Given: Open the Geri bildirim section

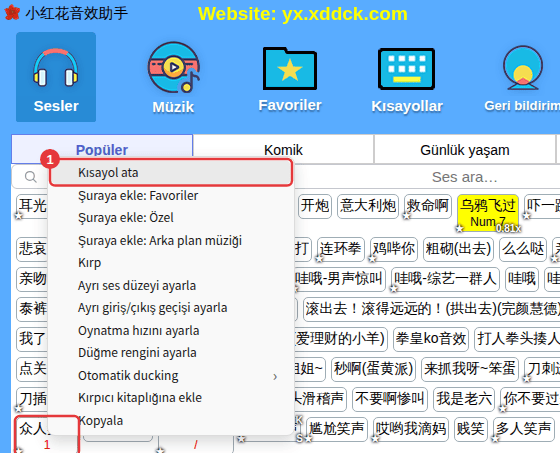Looking at the screenshot, I should [x=522, y=79].
